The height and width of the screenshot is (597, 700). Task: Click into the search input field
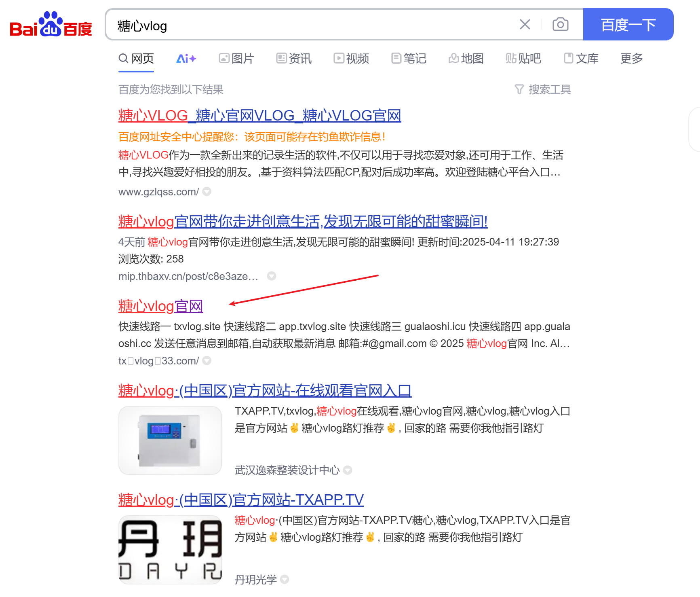pyautogui.click(x=307, y=25)
